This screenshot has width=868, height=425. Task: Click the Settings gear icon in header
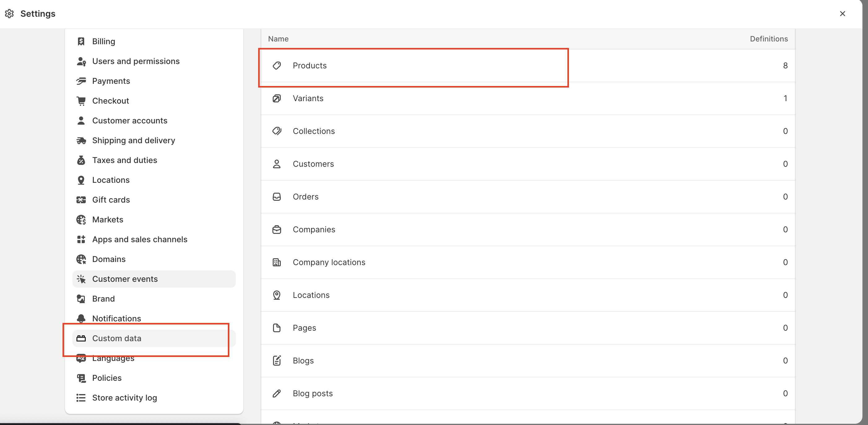coord(9,14)
